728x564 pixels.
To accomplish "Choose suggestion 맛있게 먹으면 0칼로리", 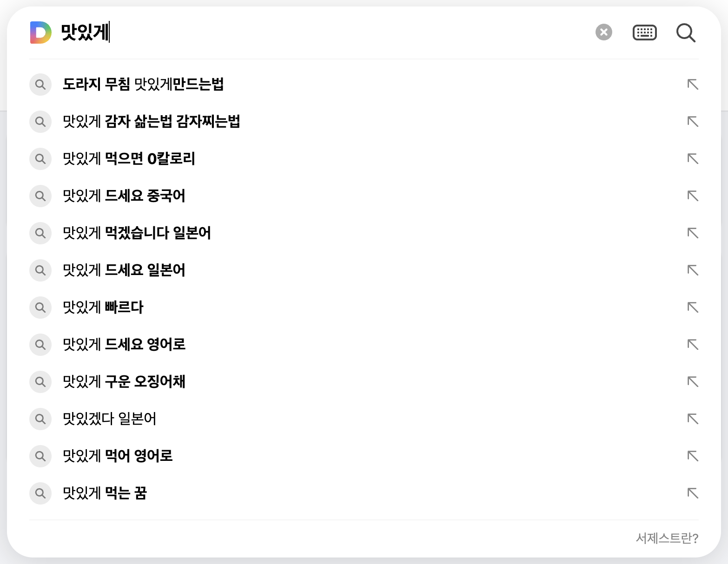I will coord(129,159).
